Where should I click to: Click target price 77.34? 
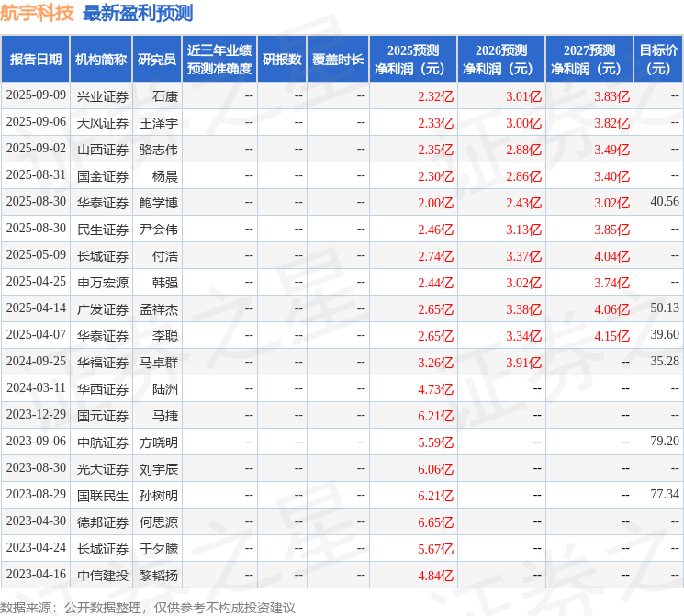click(665, 494)
